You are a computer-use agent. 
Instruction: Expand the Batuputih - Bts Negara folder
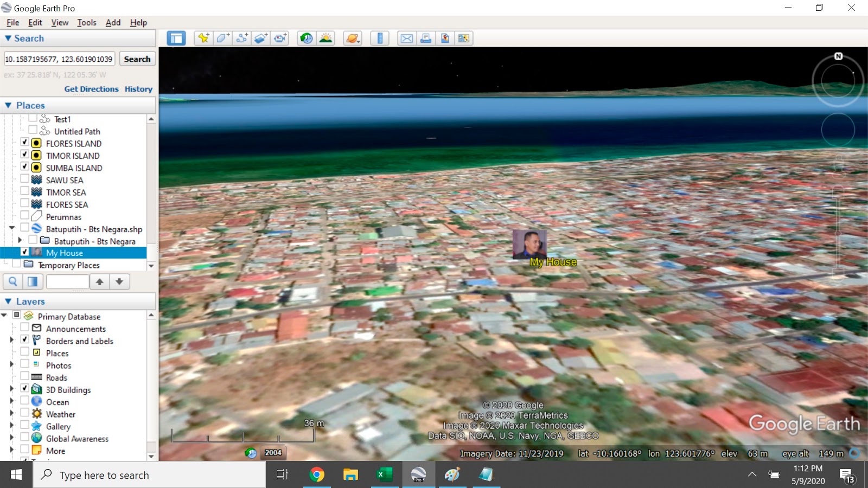20,240
